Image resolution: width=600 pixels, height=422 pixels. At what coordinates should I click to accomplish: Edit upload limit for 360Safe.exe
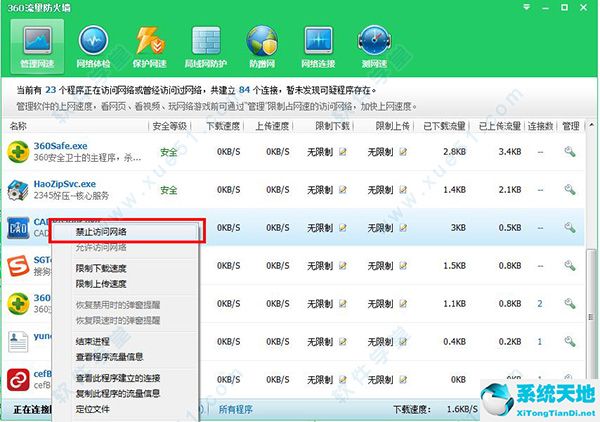(x=403, y=152)
